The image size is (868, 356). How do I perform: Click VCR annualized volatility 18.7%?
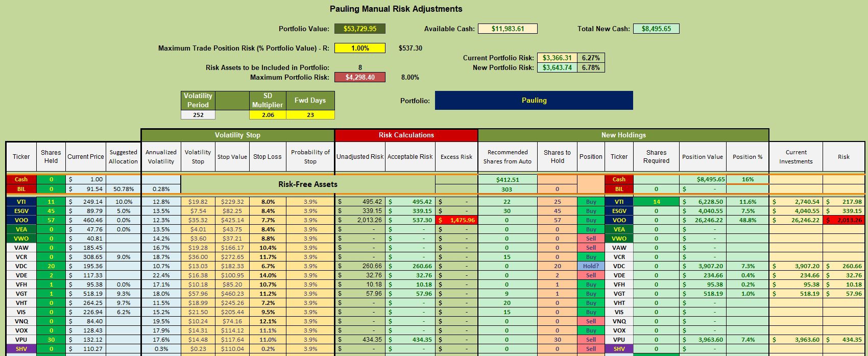(161, 257)
